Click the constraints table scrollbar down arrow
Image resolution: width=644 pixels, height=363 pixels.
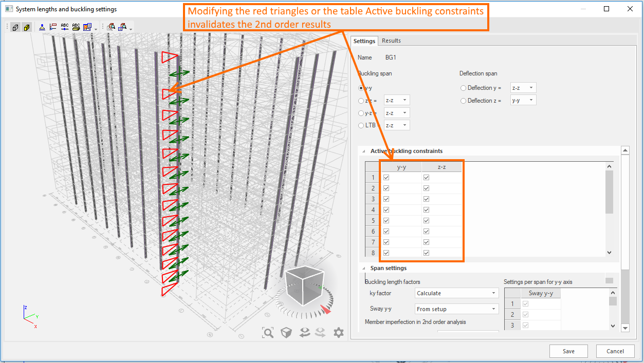(610, 252)
